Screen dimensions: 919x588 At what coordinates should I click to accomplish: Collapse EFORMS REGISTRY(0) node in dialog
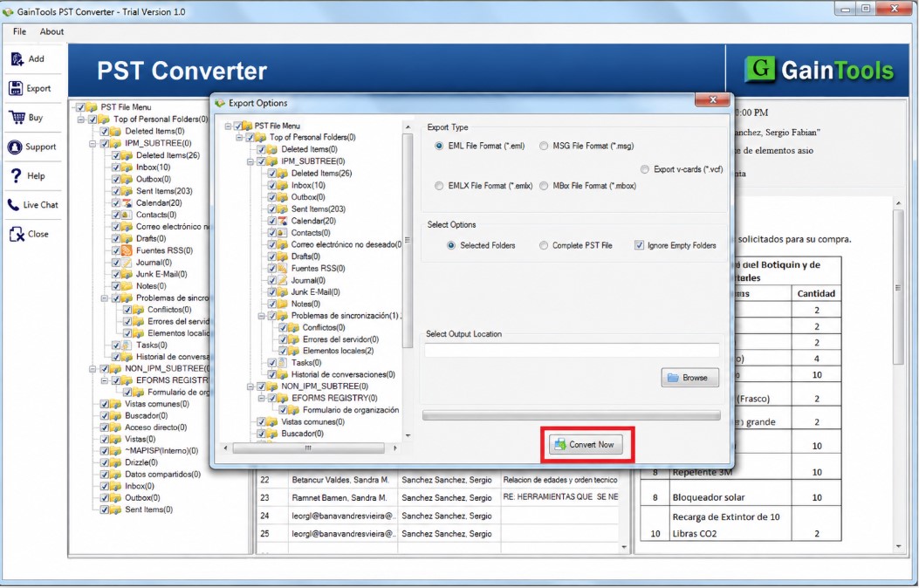coord(262,398)
